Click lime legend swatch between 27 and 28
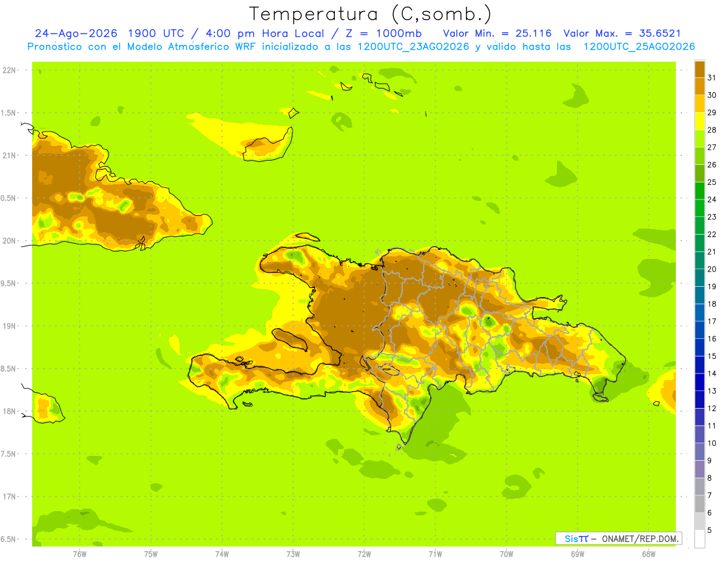The width and height of the screenshot is (728, 562). point(699,138)
